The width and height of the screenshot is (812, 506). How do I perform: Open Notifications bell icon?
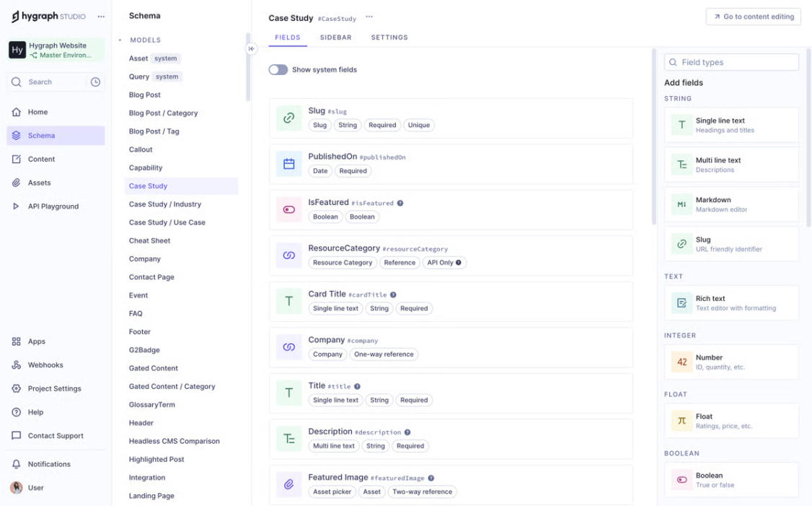[x=16, y=464]
